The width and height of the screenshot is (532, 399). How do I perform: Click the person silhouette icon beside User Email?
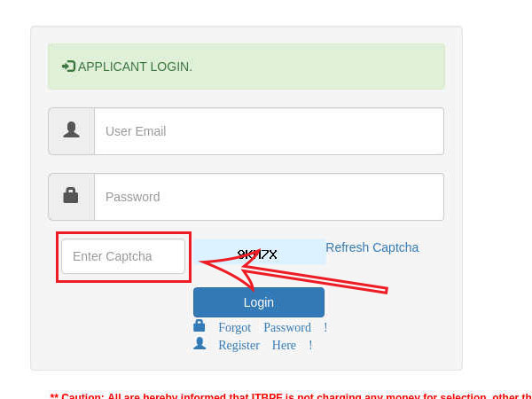click(x=71, y=130)
